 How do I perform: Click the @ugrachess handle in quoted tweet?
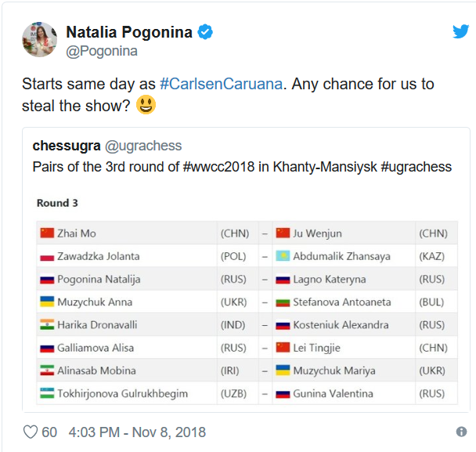point(143,146)
